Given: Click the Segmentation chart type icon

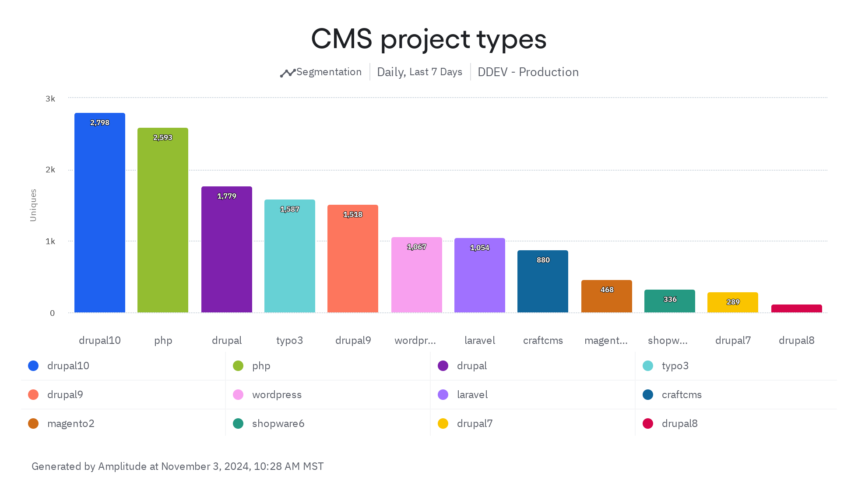Looking at the screenshot, I should coord(288,73).
